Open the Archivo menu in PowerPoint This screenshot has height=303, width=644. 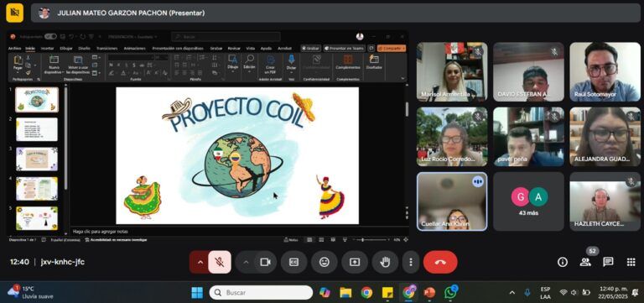click(x=14, y=49)
